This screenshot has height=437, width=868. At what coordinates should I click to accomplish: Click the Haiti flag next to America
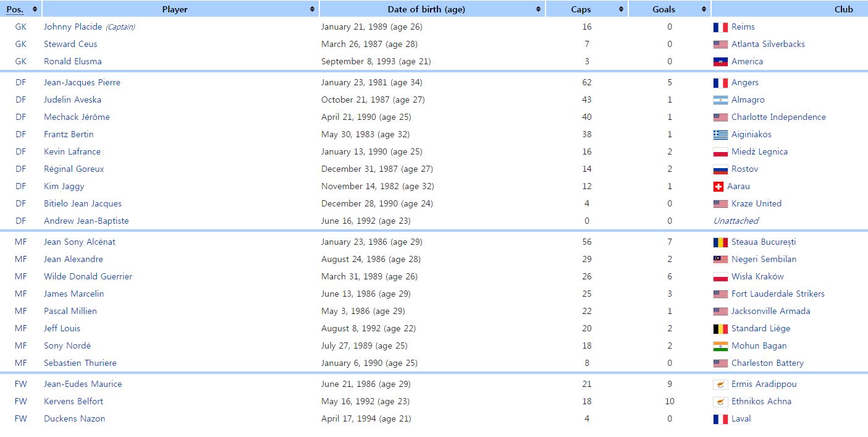(x=720, y=62)
